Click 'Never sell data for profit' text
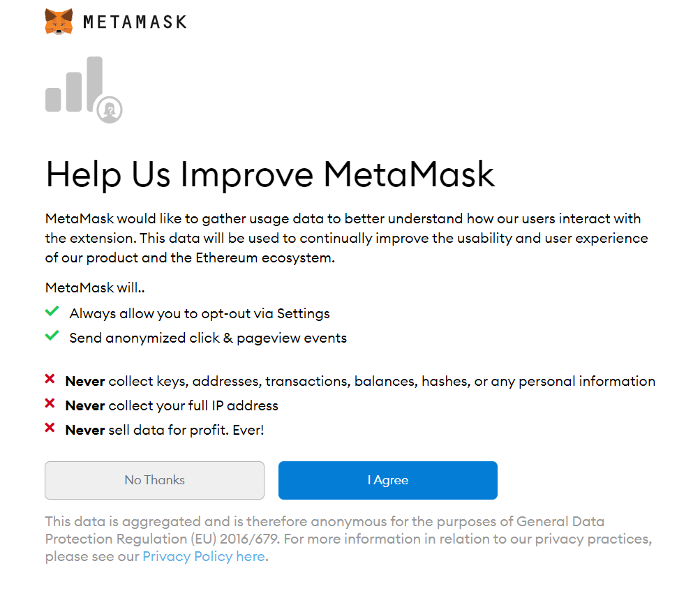700x605 pixels. coord(165,431)
